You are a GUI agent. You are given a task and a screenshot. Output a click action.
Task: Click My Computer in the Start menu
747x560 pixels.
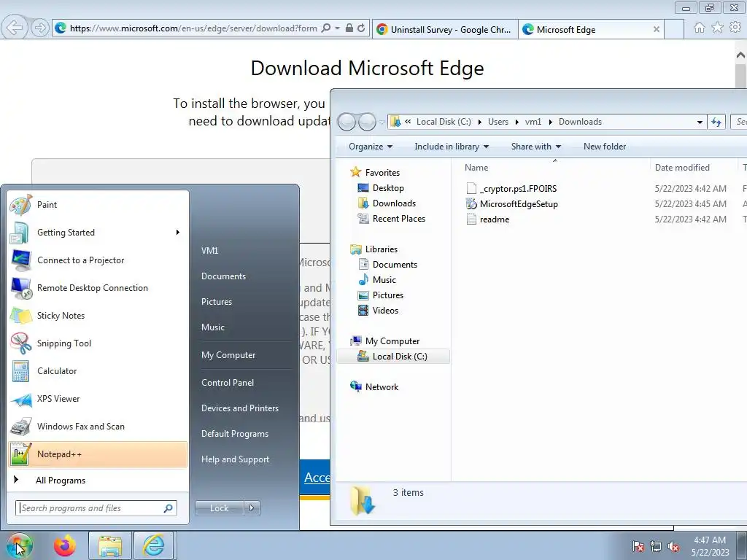[x=228, y=355]
